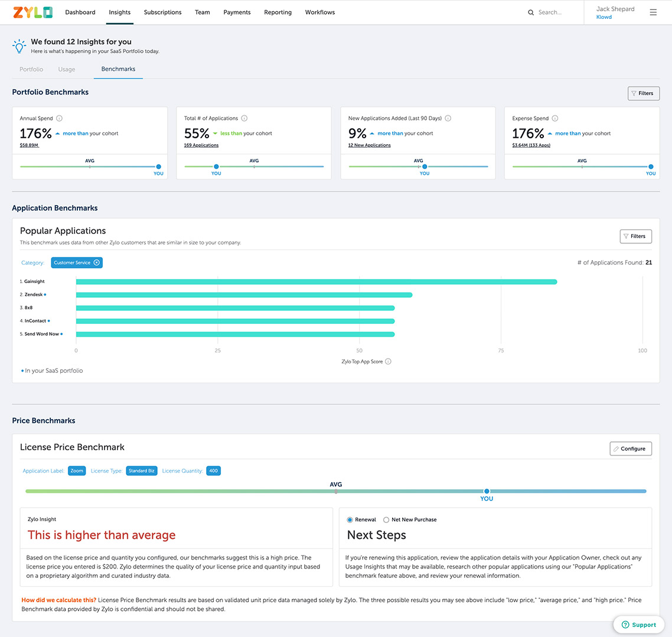Screen dimensions: 672x637
Task: Click the InContact application name
Action: click(35, 321)
